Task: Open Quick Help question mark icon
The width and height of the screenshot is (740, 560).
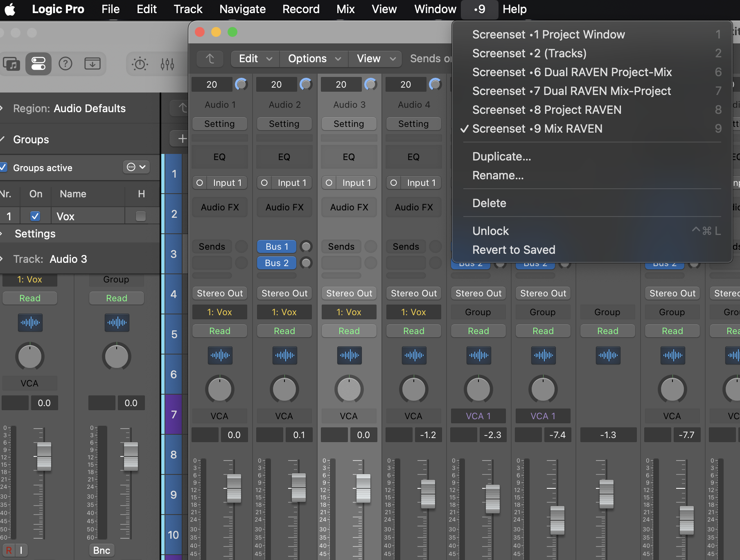Action: (x=65, y=63)
